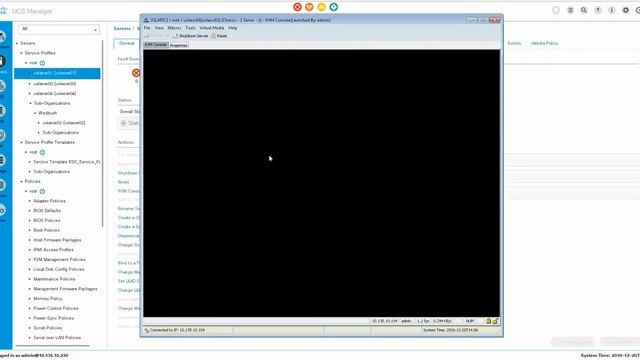Select Local Disk Config Policies in tree

[59, 269]
